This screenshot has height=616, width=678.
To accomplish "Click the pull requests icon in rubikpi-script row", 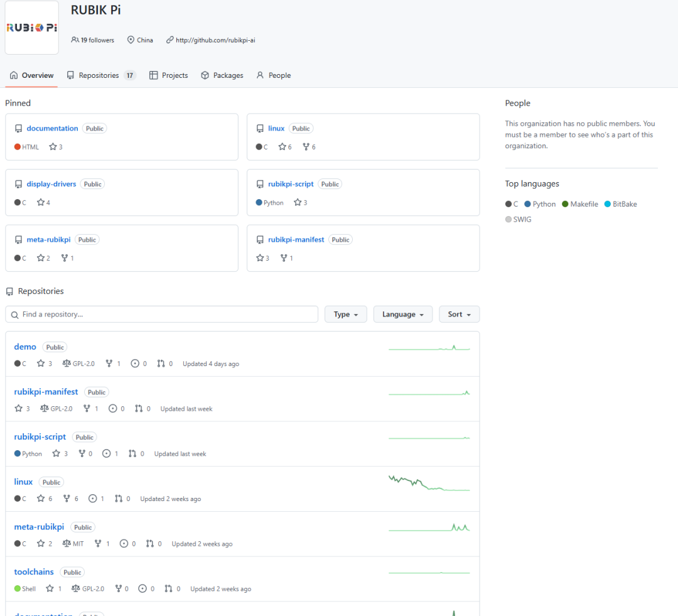I will 132,453.
